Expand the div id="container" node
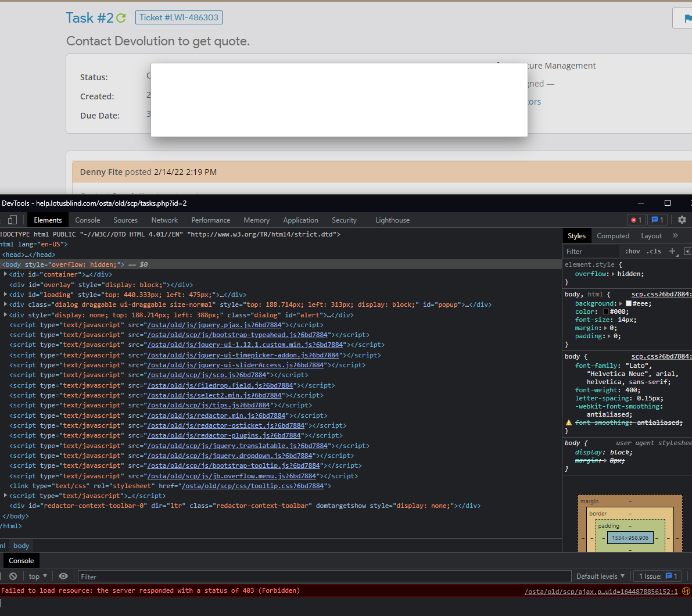Viewport: 692px width, 616px height. tap(5, 274)
